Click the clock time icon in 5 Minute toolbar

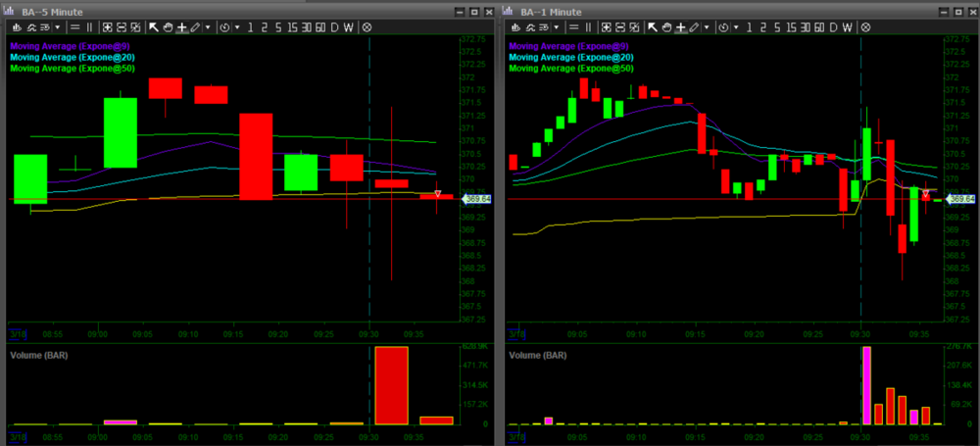224,27
